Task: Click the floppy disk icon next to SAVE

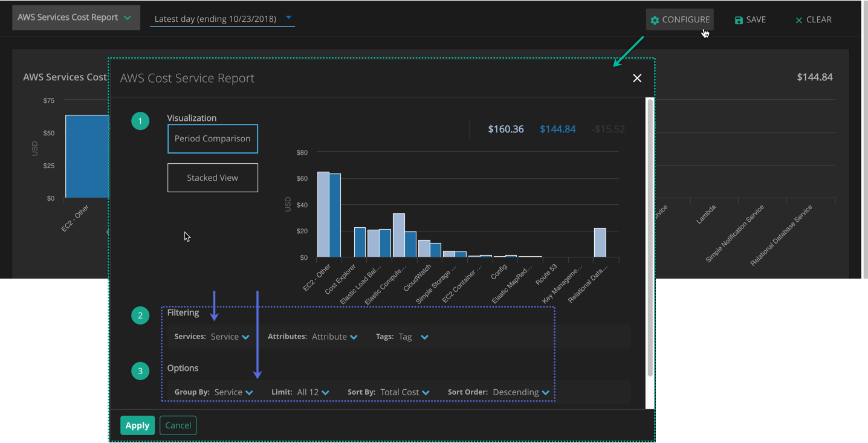Action: (739, 20)
